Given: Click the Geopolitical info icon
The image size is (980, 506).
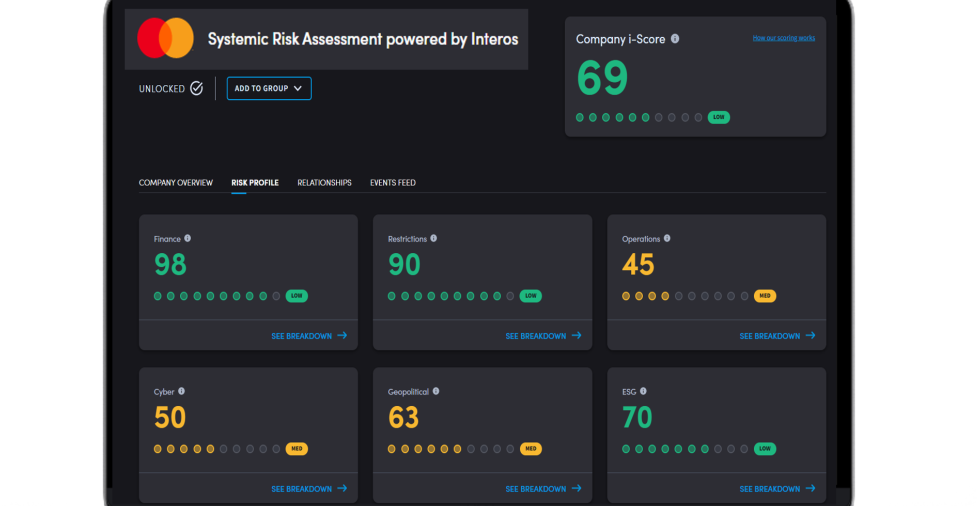Looking at the screenshot, I should click(x=436, y=391).
